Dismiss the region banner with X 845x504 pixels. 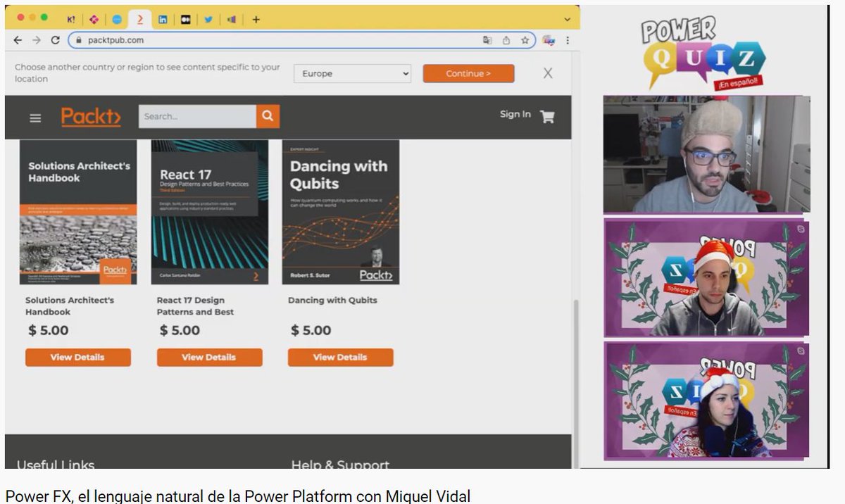tap(548, 73)
